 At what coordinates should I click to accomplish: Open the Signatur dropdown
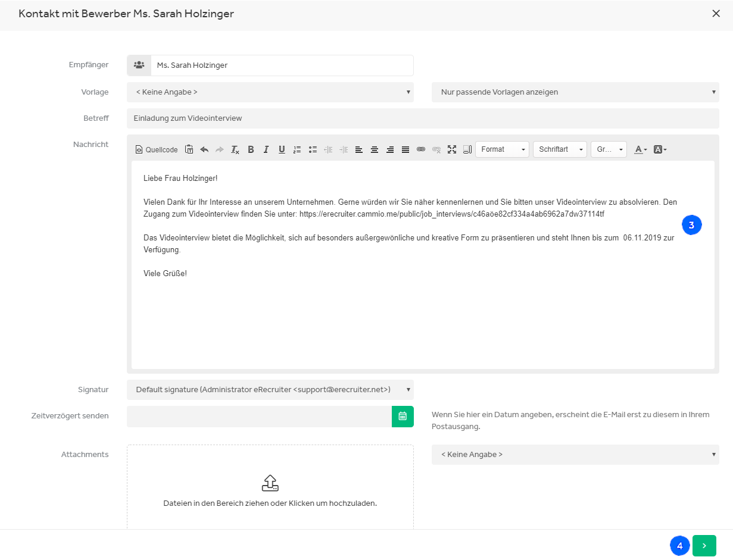[270, 390]
